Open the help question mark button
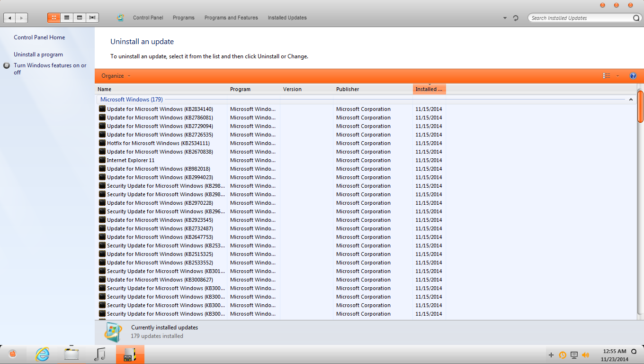Viewport: 644px width, 364px height. 633,76
